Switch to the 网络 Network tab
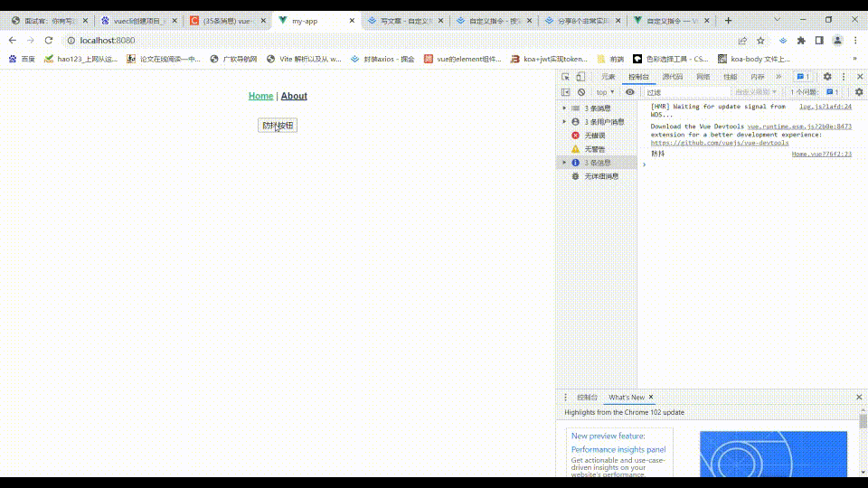The width and height of the screenshot is (868, 488). (x=703, y=77)
